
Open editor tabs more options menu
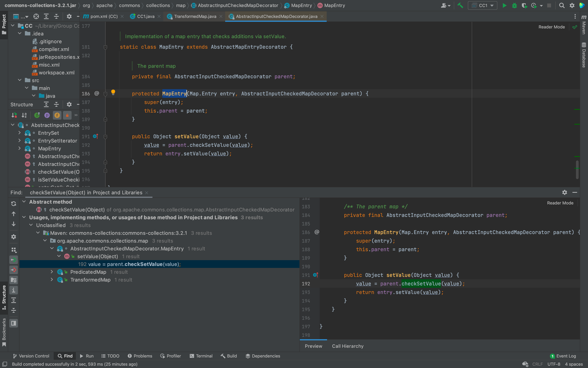point(575,16)
